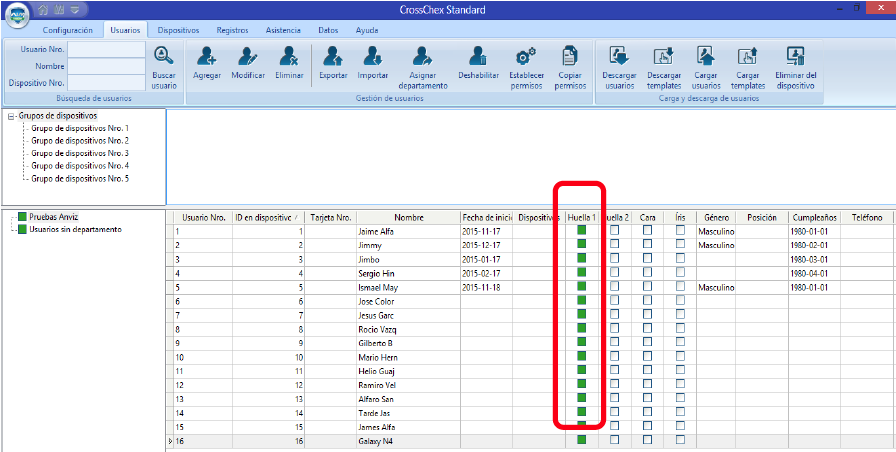Click Asignar departamento icon
The image size is (896, 452).
coord(423,56)
